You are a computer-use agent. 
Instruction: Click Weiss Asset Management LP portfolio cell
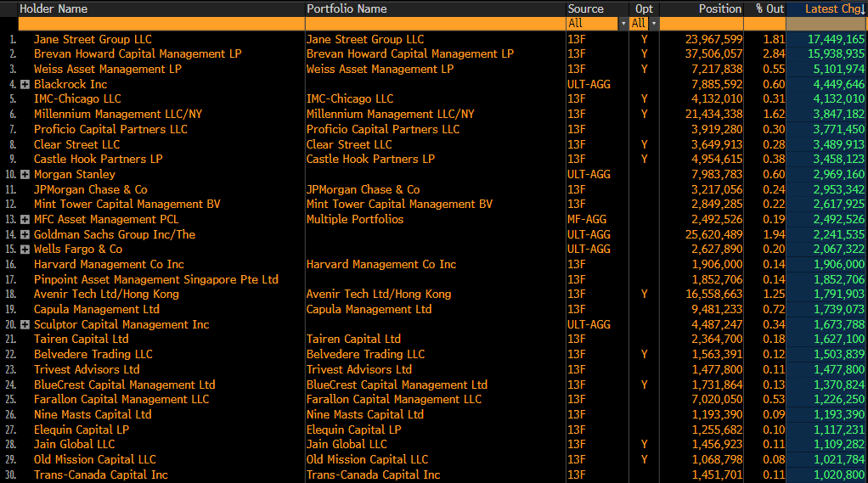[x=380, y=69]
